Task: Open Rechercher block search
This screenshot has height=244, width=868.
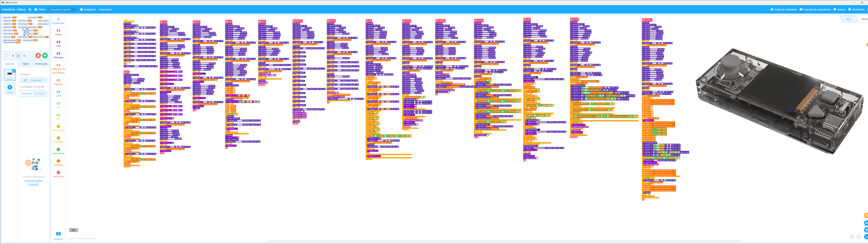Action: (x=58, y=21)
